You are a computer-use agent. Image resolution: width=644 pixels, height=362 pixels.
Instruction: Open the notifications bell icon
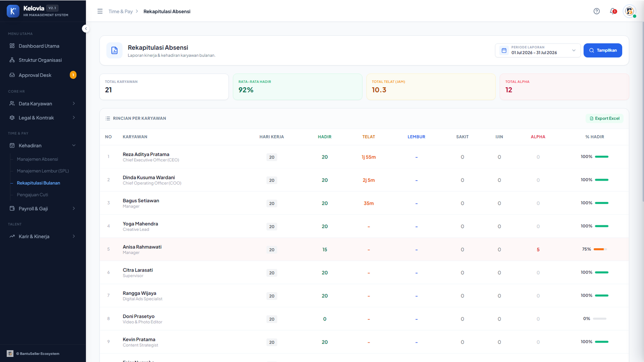(x=613, y=11)
